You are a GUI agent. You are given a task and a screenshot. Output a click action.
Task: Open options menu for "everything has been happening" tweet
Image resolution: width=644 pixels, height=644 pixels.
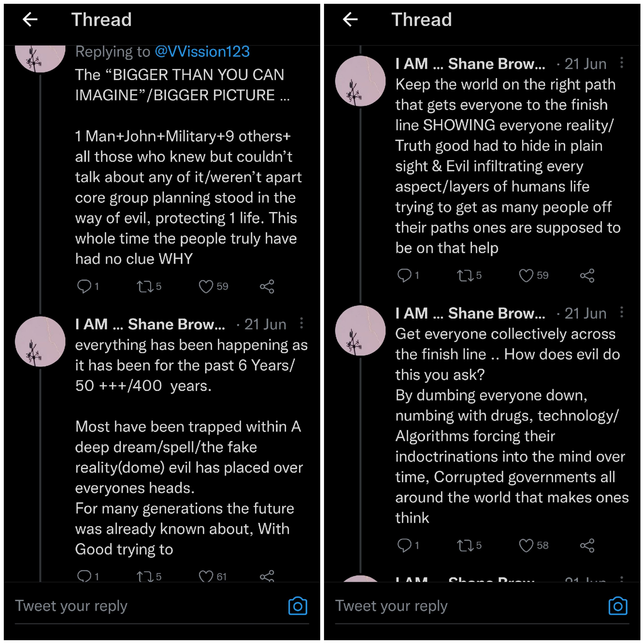[301, 323]
